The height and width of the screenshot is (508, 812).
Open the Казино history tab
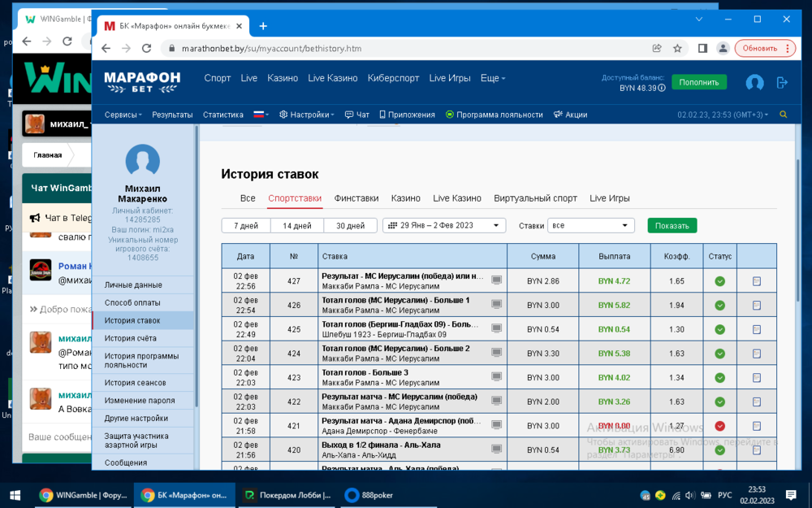405,198
